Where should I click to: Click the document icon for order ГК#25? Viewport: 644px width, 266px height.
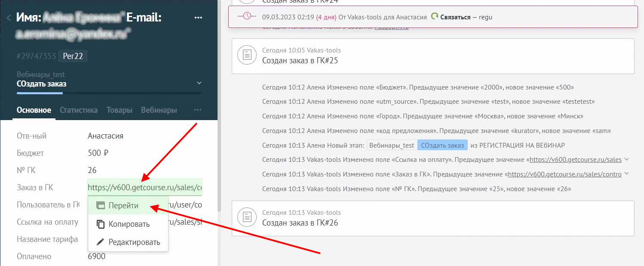point(247,56)
